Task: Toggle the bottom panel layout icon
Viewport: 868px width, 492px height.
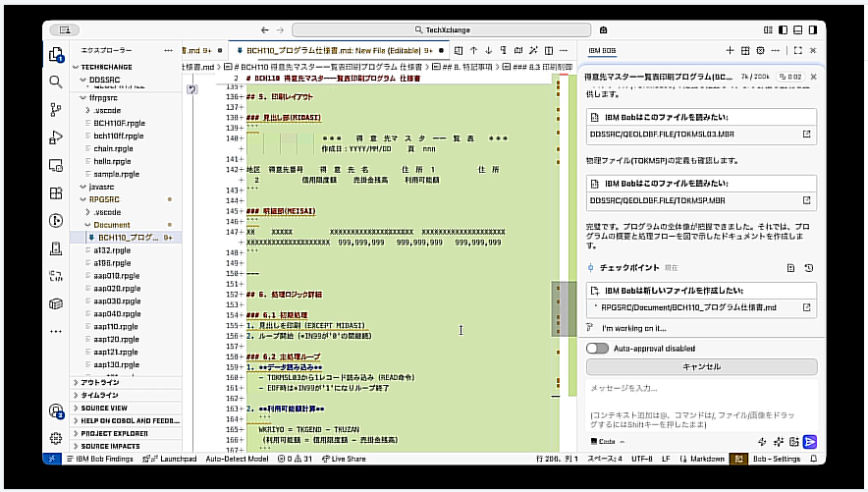Action: pos(797,29)
